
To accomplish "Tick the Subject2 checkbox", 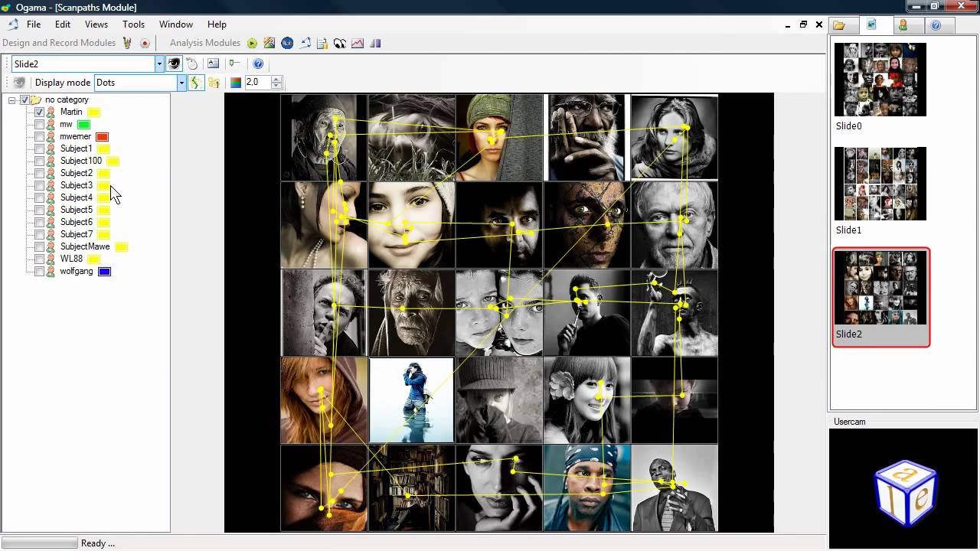I will click(39, 173).
